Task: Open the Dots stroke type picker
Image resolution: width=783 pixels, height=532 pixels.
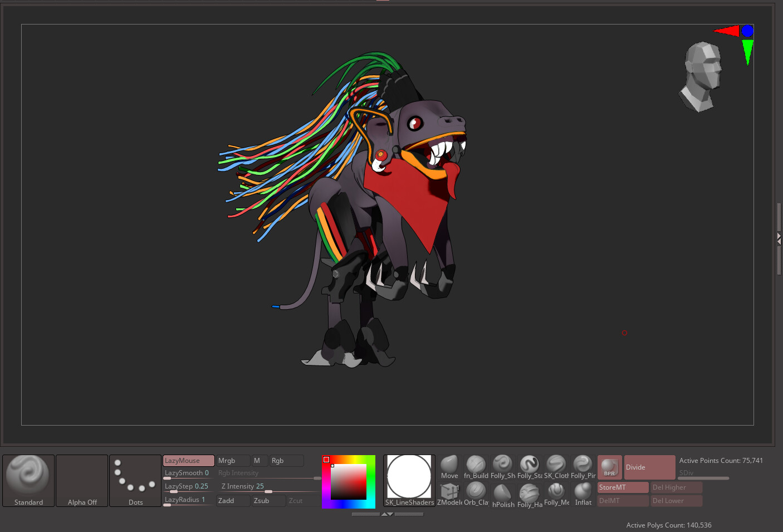Action: 135,480
